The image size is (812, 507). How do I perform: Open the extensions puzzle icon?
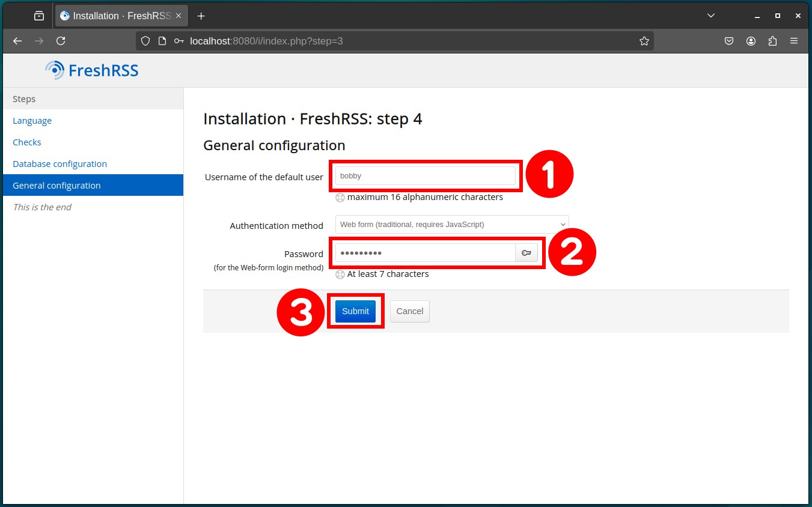click(x=772, y=41)
